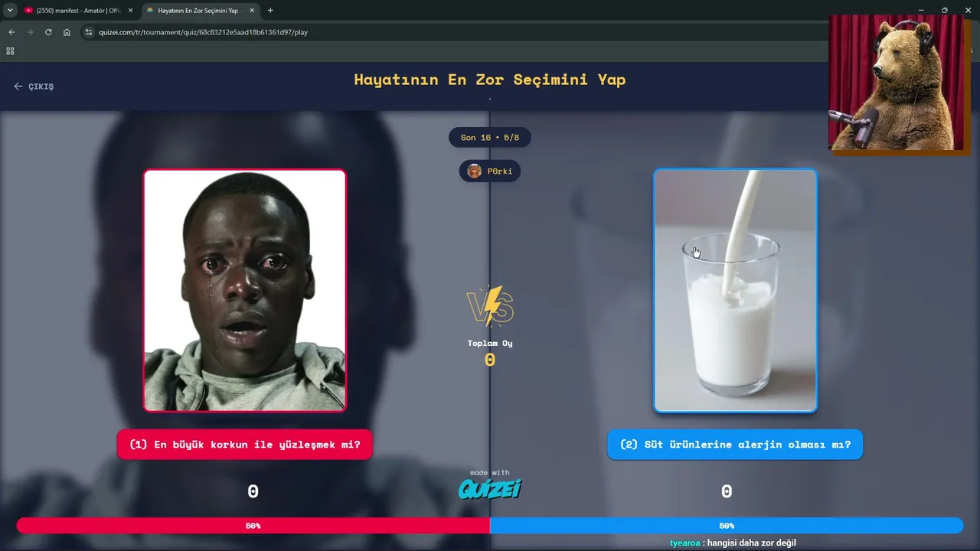Click the Quizei logo

[x=490, y=488]
